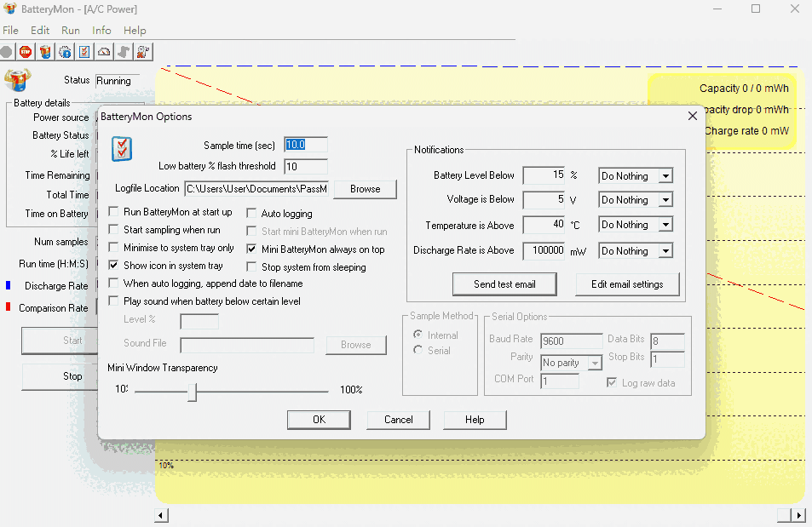Tick append date to filename checkbox
The image size is (812, 527).
(x=113, y=284)
